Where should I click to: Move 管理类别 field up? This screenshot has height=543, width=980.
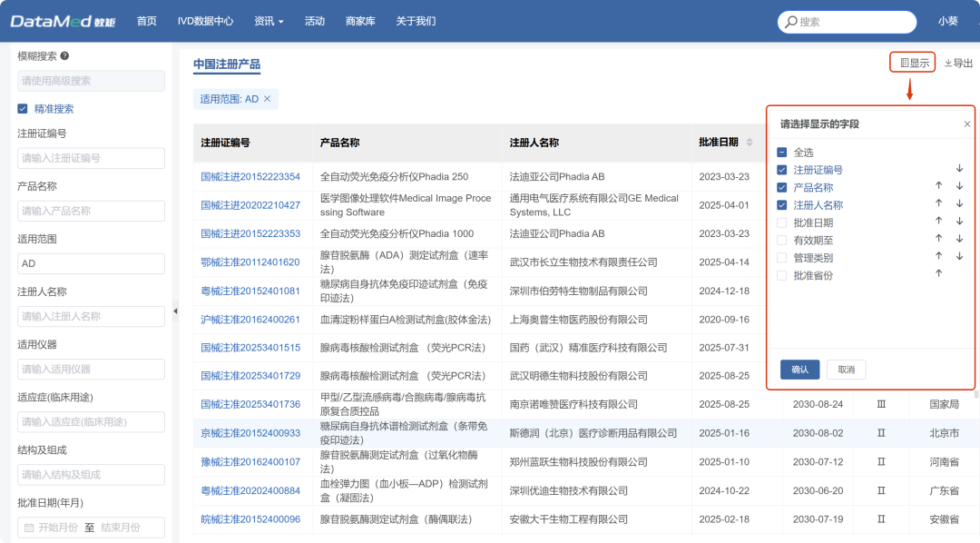pos(939,256)
